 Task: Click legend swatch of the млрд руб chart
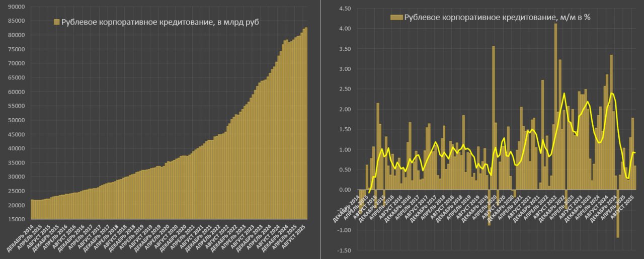point(57,22)
